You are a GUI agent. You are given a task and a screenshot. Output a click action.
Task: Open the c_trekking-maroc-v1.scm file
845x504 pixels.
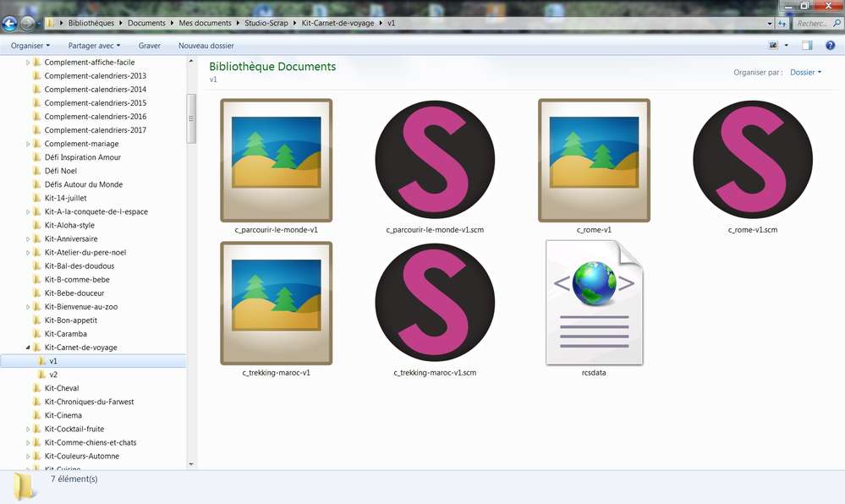coord(435,304)
